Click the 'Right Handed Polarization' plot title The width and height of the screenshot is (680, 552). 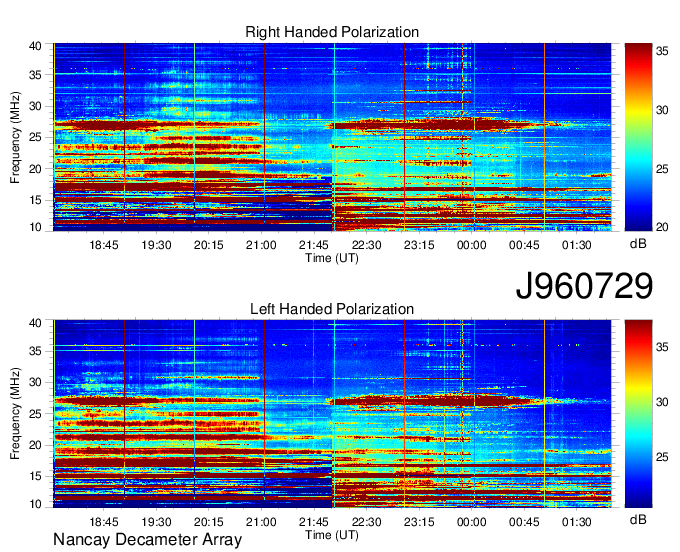pos(332,32)
